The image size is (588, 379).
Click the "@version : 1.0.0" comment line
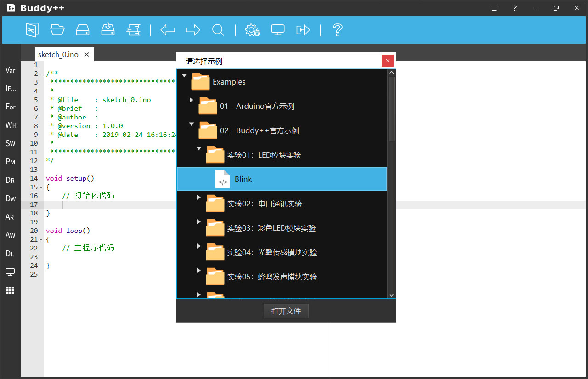click(x=87, y=126)
